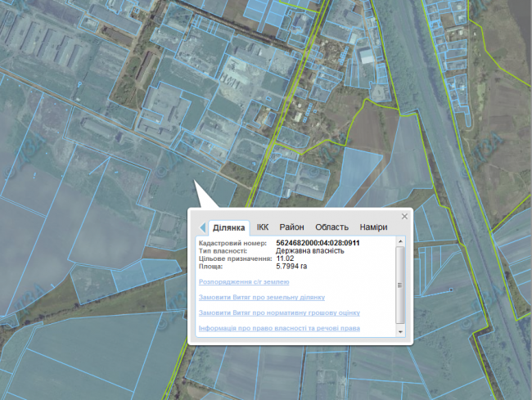Image resolution: width=532 pixels, height=400 pixels.
Task: Open the ІКК tab
Action: [262, 227]
